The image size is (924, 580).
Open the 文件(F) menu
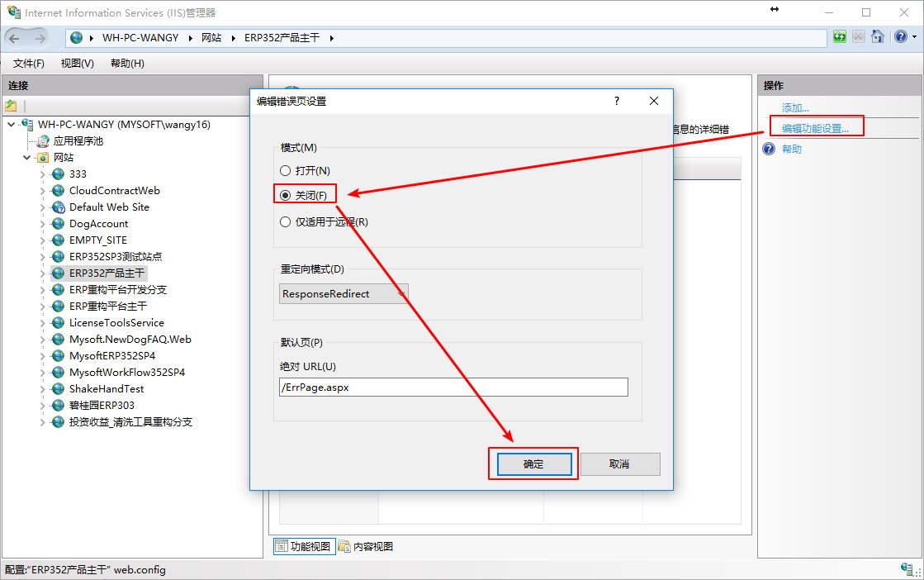[29, 64]
